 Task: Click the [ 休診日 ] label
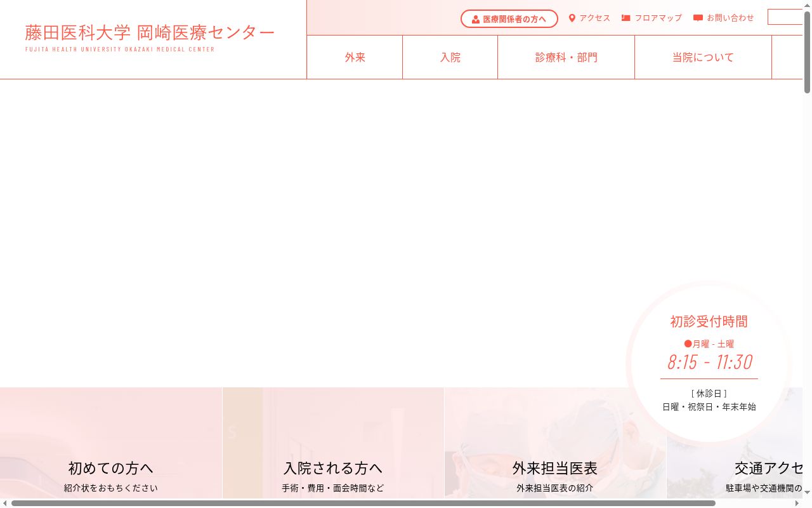709,394
